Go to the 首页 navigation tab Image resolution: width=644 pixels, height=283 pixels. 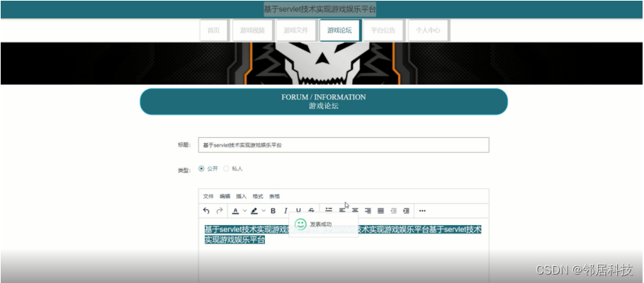(213, 30)
